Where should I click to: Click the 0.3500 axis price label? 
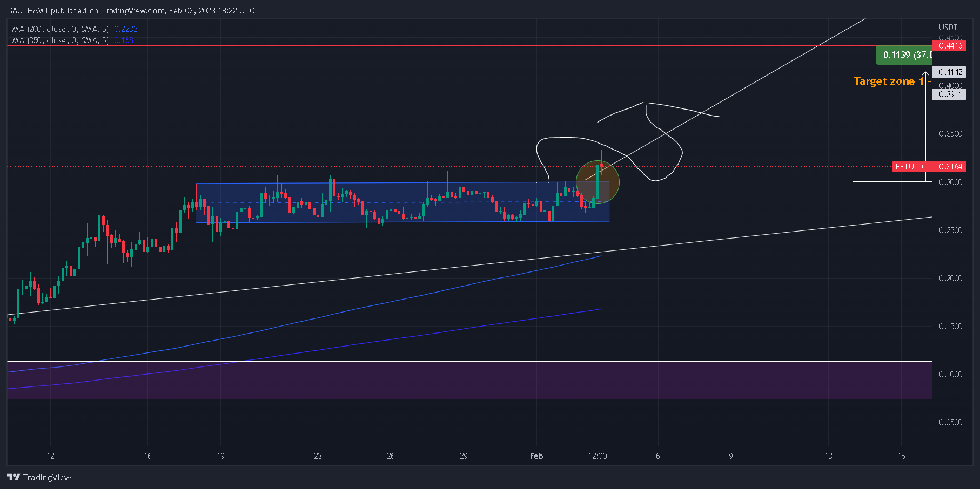coord(950,134)
